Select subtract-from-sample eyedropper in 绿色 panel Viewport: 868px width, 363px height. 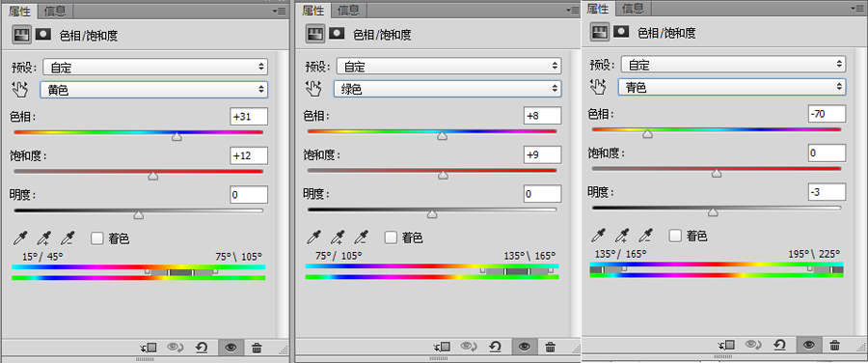[x=362, y=237]
